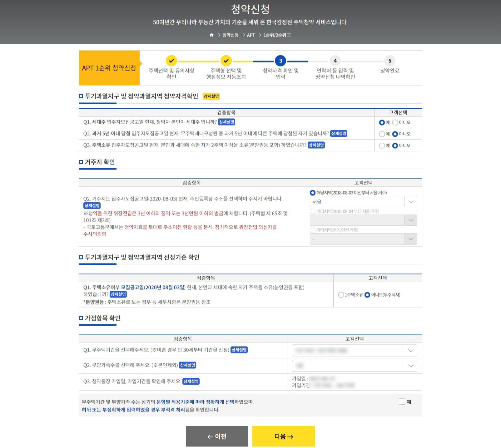Open the 서울 residence dropdown
The image size is (501, 448).
[364, 202]
